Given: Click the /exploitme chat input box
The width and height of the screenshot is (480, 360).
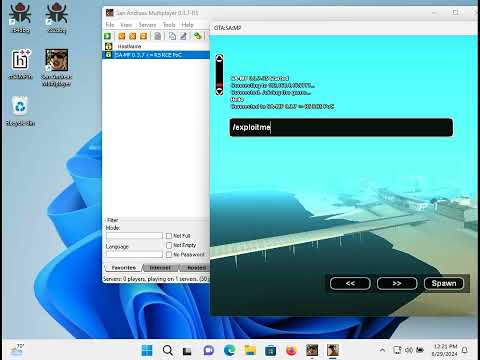Looking at the screenshot, I should click(341, 127).
